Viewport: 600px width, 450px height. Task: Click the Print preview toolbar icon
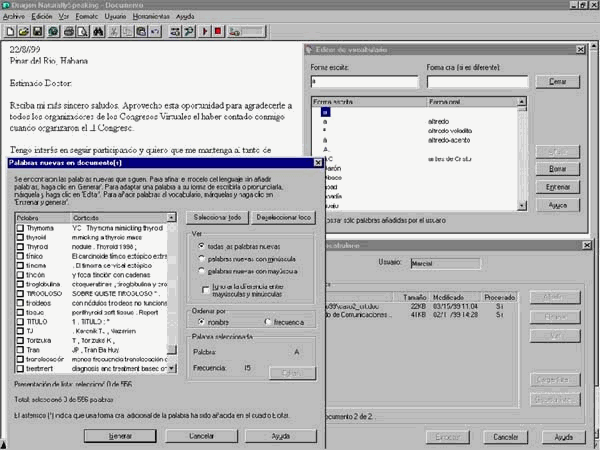coord(83,31)
